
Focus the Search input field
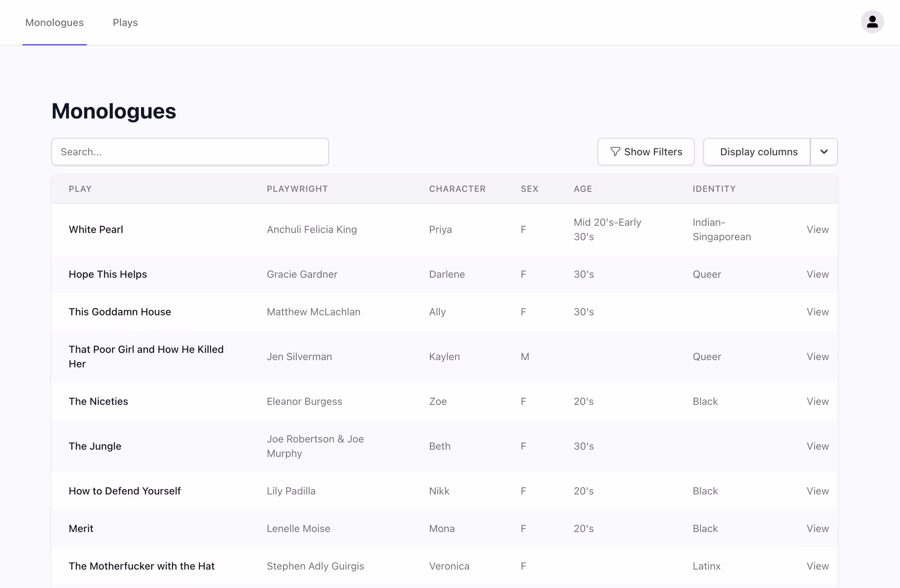pyautogui.click(x=190, y=152)
